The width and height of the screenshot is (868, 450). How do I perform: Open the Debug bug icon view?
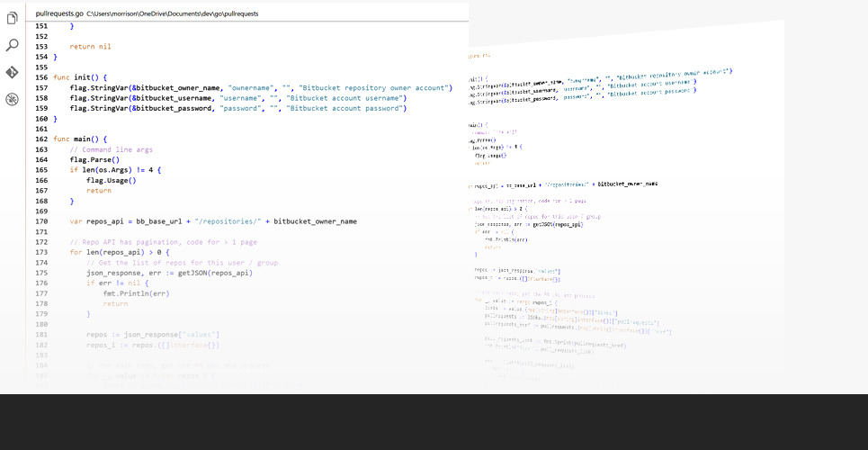[x=12, y=99]
